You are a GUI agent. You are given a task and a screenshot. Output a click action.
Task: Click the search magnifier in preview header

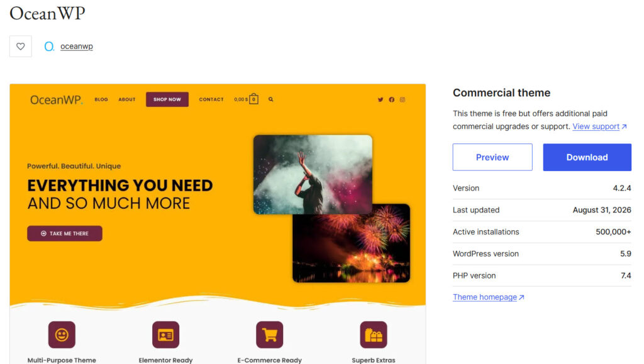pos(270,99)
